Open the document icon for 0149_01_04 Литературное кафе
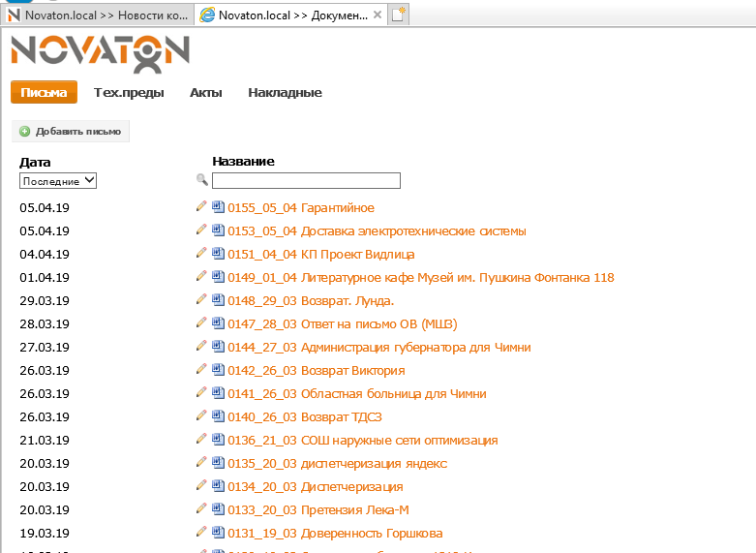Image resolution: width=756 pixels, height=553 pixels. pos(218,277)
